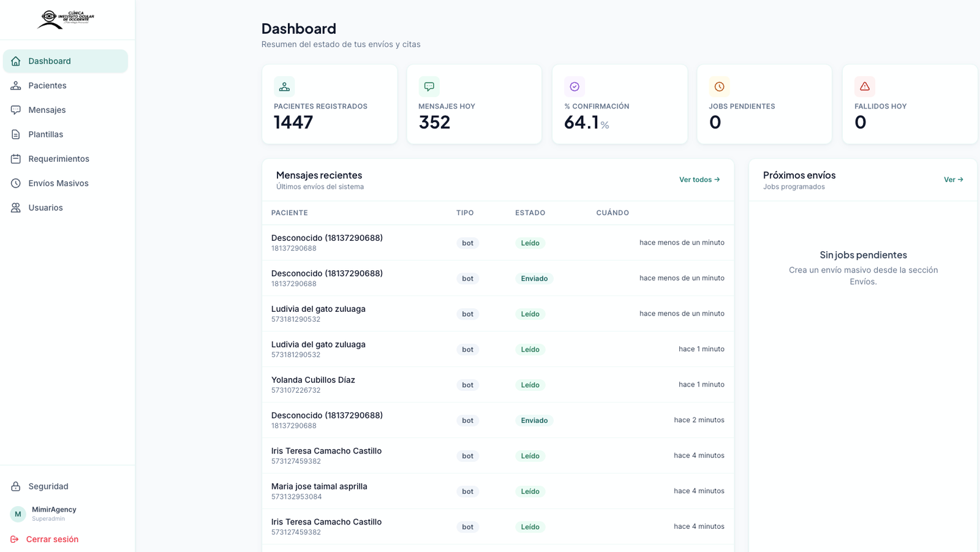
Task: Click Cerrar sesión to log out
Action: click(52, 540)
